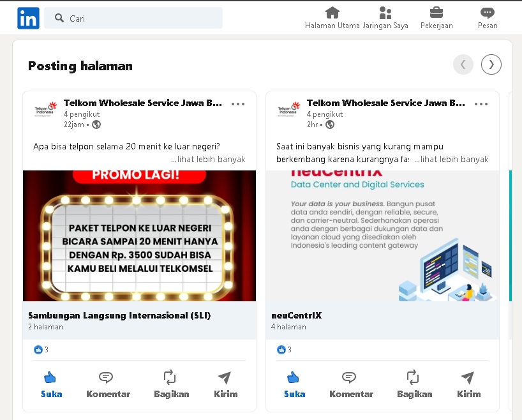
Task: Open Pesan messages
Action: [x=488, y=18]
